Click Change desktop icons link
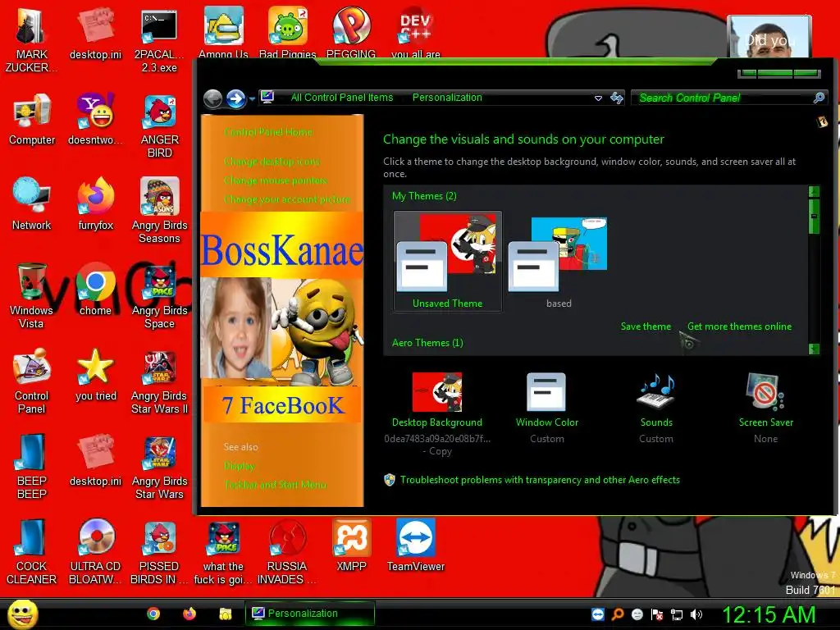 pos(272,162)
